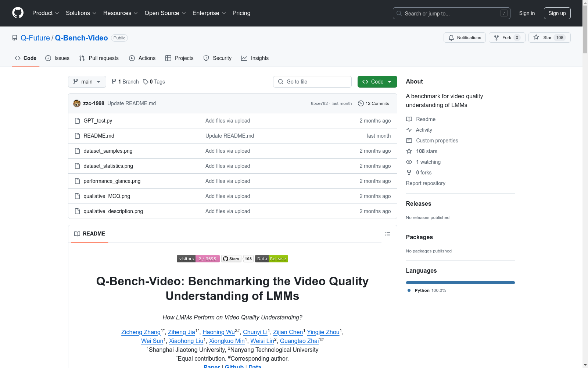Open the Actions tab
The width and height of the screenshot is (588, 368).
coord(142,58)
